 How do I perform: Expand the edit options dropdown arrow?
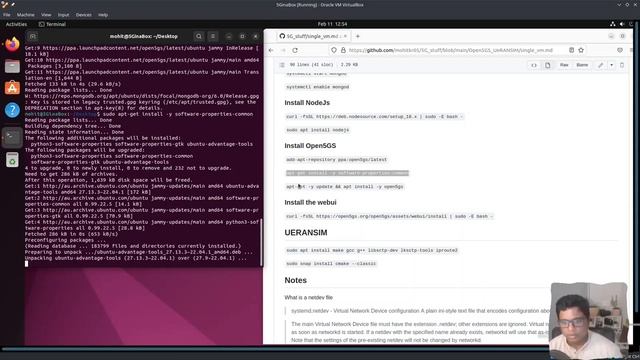pos(611,65)
